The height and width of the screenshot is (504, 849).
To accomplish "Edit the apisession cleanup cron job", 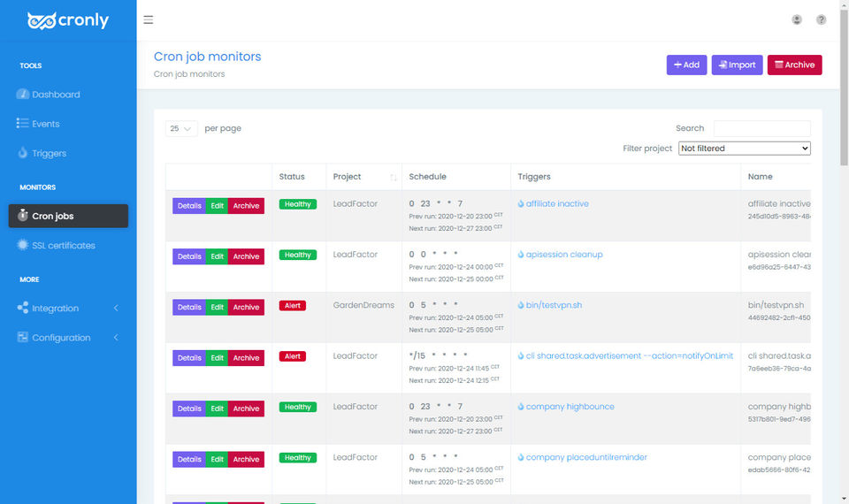I will (218, 256).
